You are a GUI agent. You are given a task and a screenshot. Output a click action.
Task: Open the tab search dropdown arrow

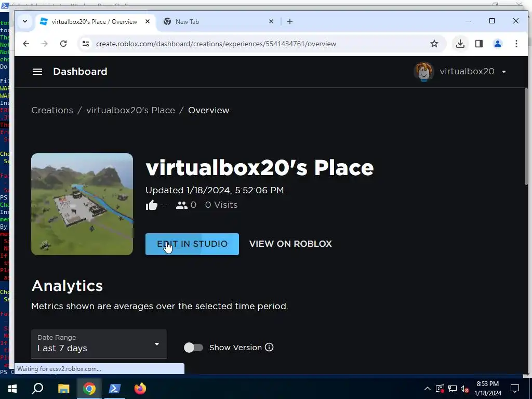click(x=25, y=21)
